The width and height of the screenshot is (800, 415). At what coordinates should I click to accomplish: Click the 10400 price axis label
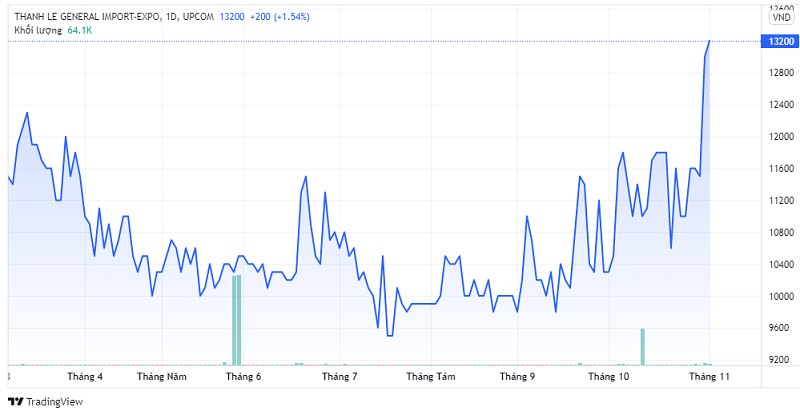click(x=781, y=264)
